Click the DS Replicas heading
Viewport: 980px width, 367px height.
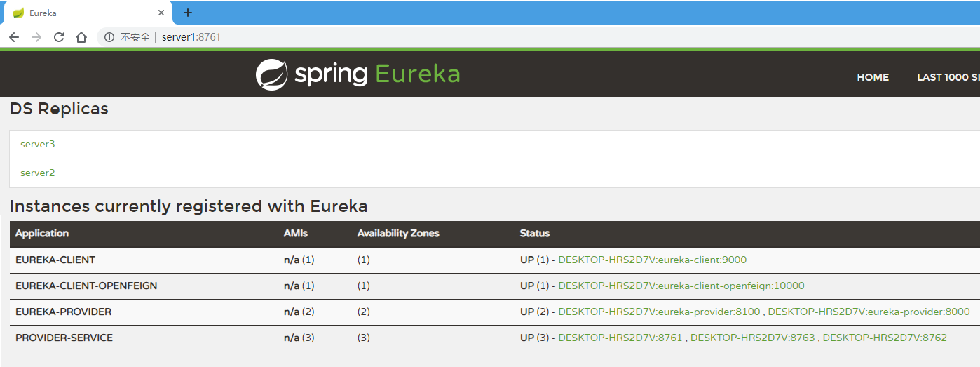pyautogui.click(x=59, y=109)
